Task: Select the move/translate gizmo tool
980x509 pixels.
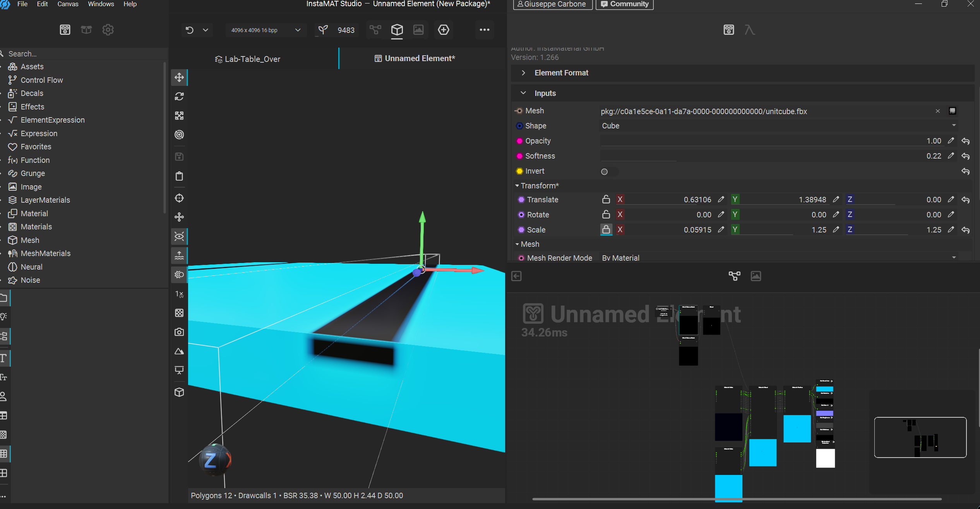Action: 179,77
